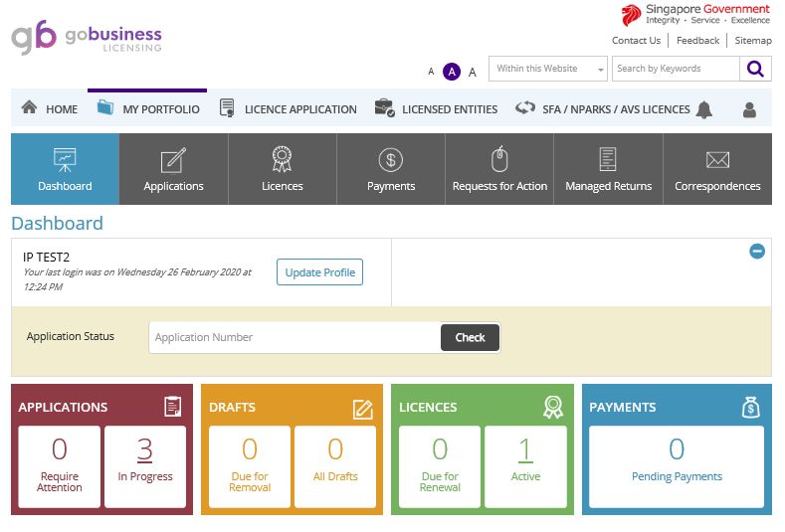This screenshot has width=785, height=532.
Task: Open the Correspondences envelope tile
Action: point(717,169)
